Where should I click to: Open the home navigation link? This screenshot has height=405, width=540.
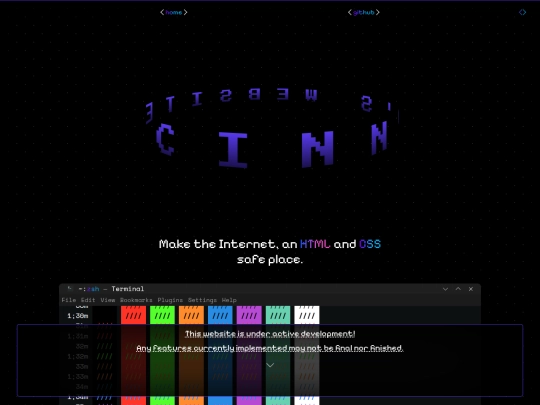click(174, 12)
